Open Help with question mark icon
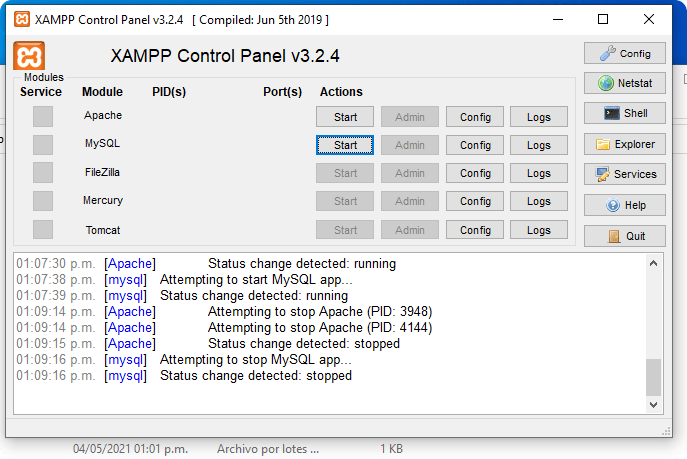 pyautogui.click(x=624, y=206)
